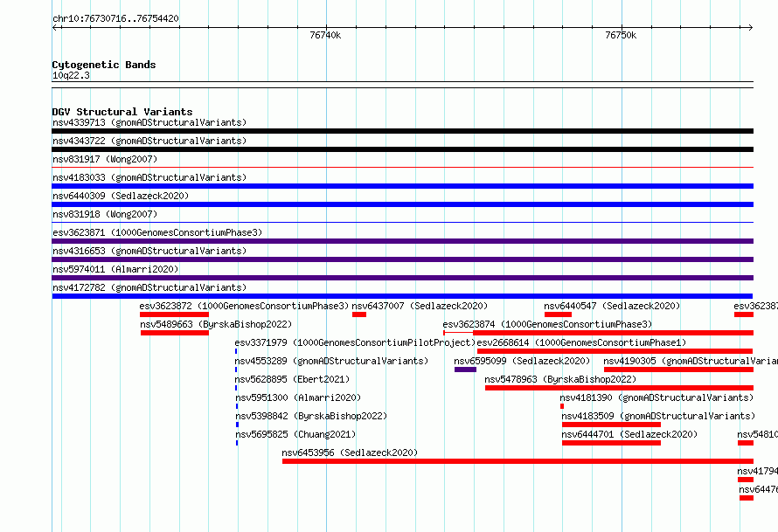Image resolution: width=778 pixels, height=532 pixels.
Task: Select the red bar under nsv5489663
Action: point(175,333)
